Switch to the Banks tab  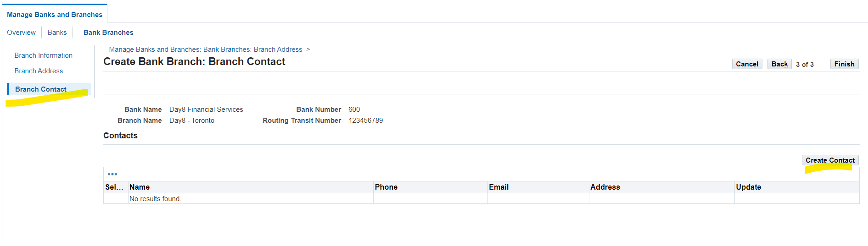[x=57, y=33]
